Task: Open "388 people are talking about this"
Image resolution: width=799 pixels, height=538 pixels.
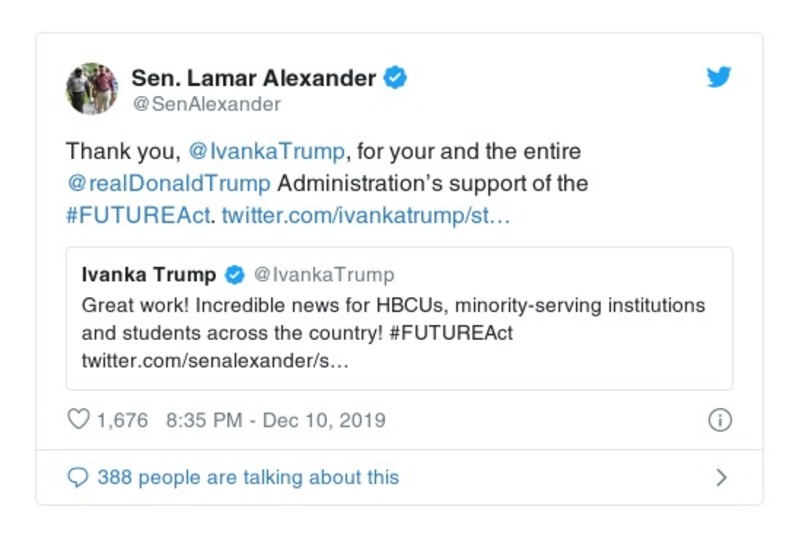Action: pyautogui.click(x=247, y=478)
